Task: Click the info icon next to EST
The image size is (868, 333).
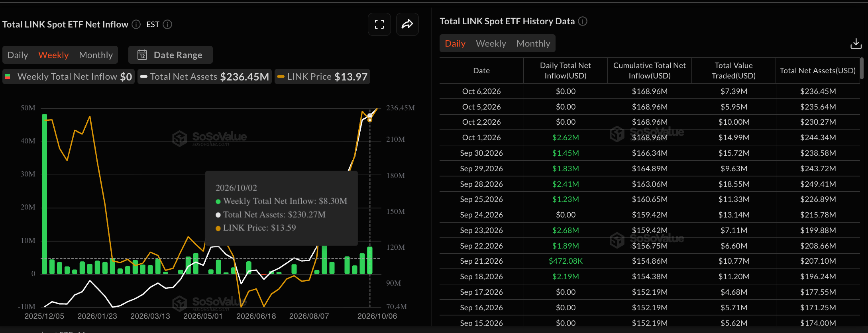Action: point(168,25)
